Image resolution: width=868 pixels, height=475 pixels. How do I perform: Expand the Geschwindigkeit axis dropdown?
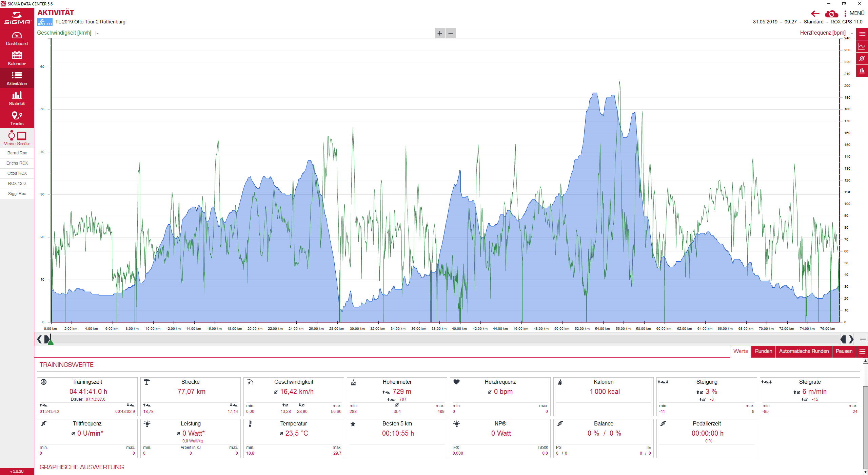point(98,33)
